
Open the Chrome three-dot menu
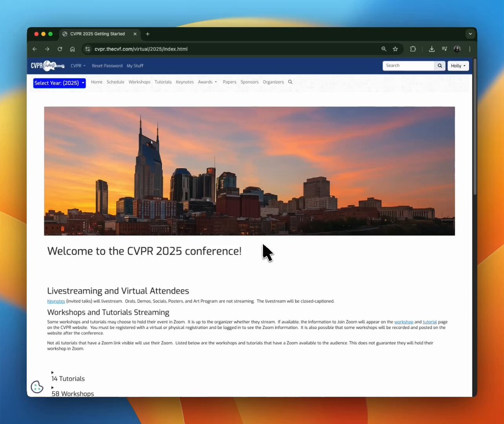tap(470, 49)
